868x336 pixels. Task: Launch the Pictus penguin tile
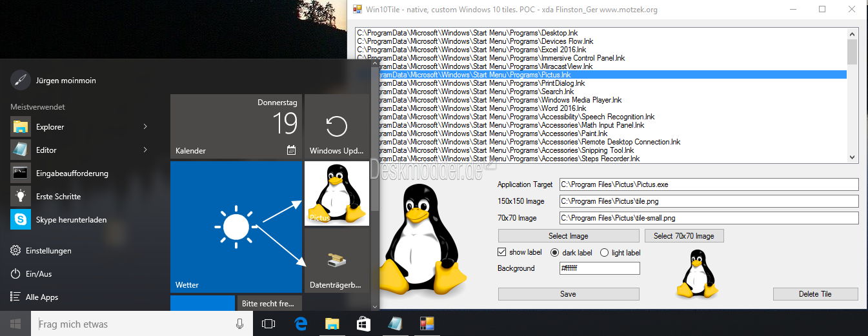click(336, 193)
